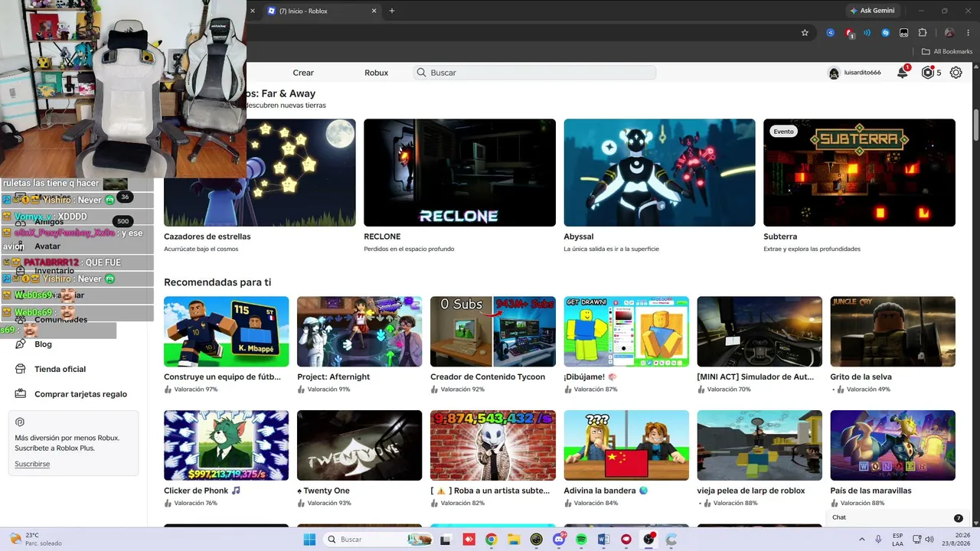Open Adivina la bandera game thumbnail
The width and height of the screenshot is (980, 551).
[626, 445]
